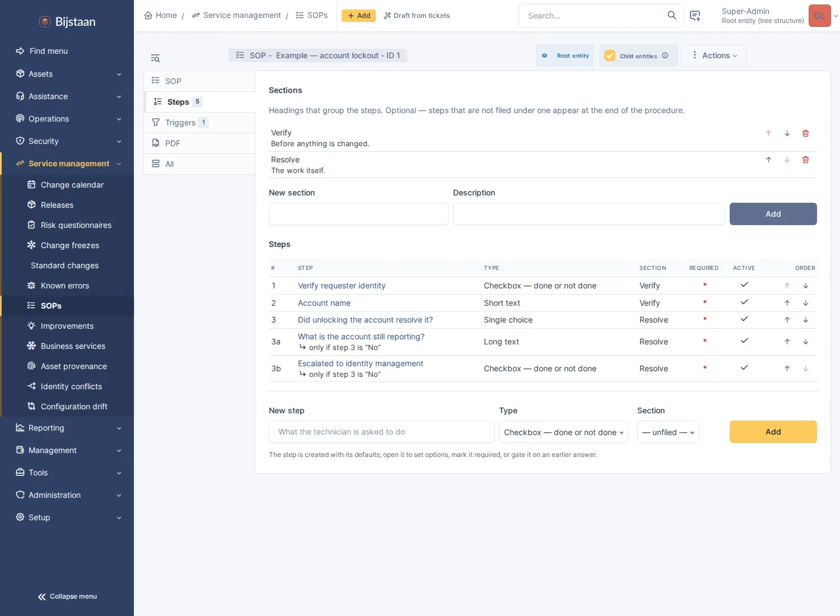The height and width of the screenshot is (616, 840).
Task: Open Known errors in sidebar
Action: pyautogui.click(x=67, y=286)
